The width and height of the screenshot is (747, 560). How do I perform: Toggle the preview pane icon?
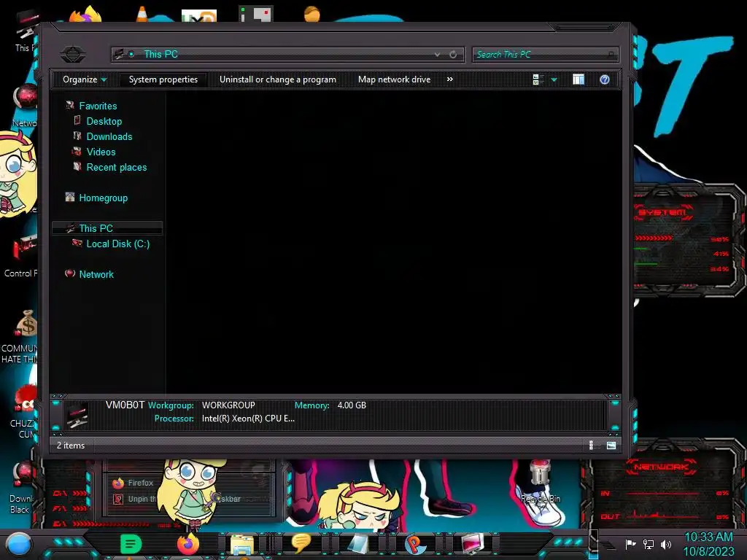coord(578,79)
